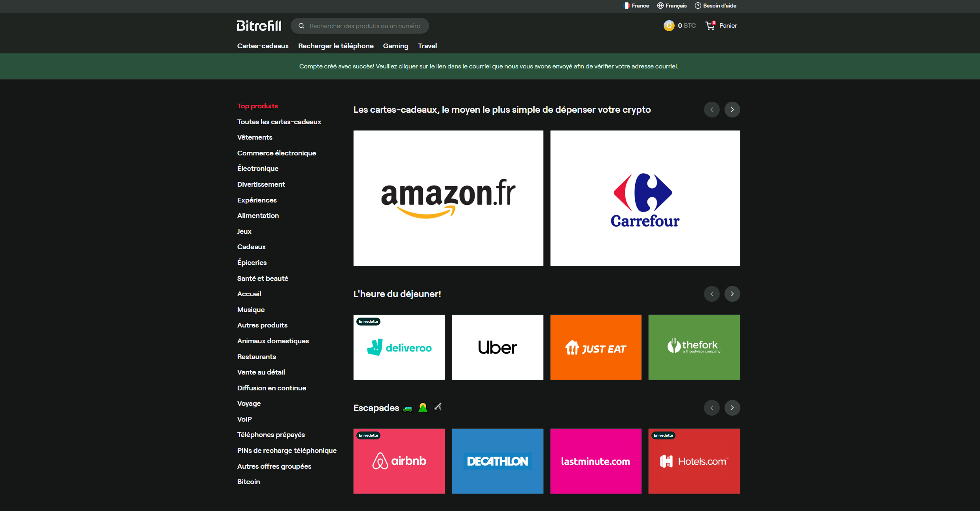Open the shopping cart icon
980x511 pixels.
(x=711, y=26)
